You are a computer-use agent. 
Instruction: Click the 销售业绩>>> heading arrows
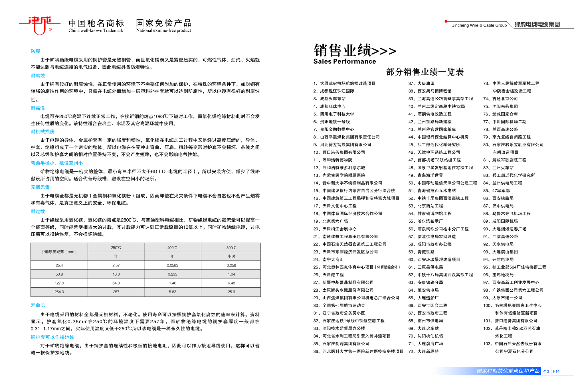click(x=384, y=51)
